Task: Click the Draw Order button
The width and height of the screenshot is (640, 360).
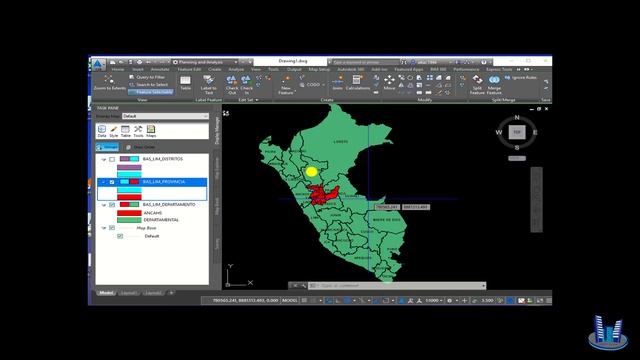Action: click(140, 147)
